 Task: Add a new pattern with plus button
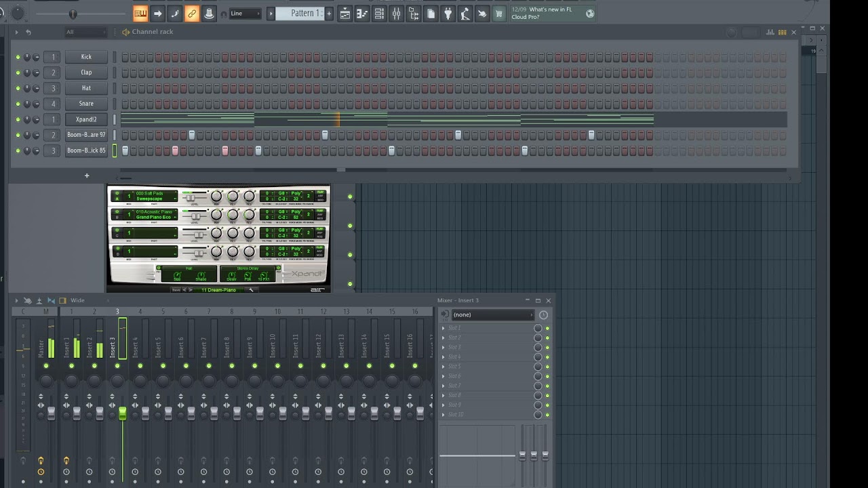pos(330,14)
